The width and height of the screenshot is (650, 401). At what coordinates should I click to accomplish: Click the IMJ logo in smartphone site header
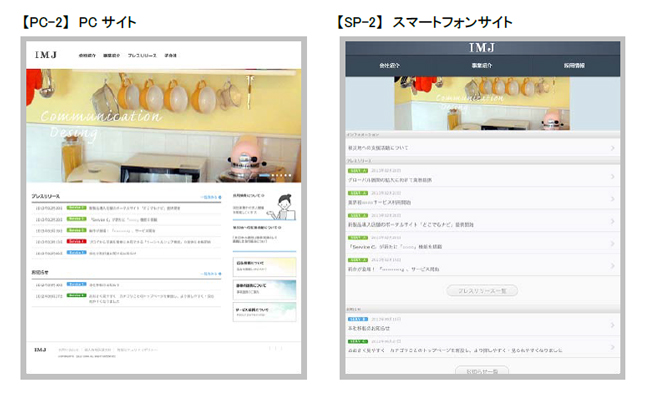tap(482, 47)
